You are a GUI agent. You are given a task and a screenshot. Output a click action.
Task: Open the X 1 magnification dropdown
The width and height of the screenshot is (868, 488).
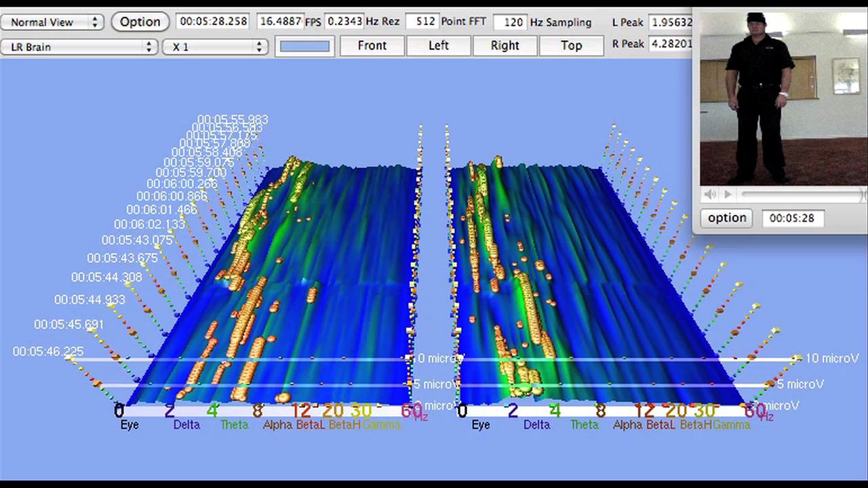[215, 47]
